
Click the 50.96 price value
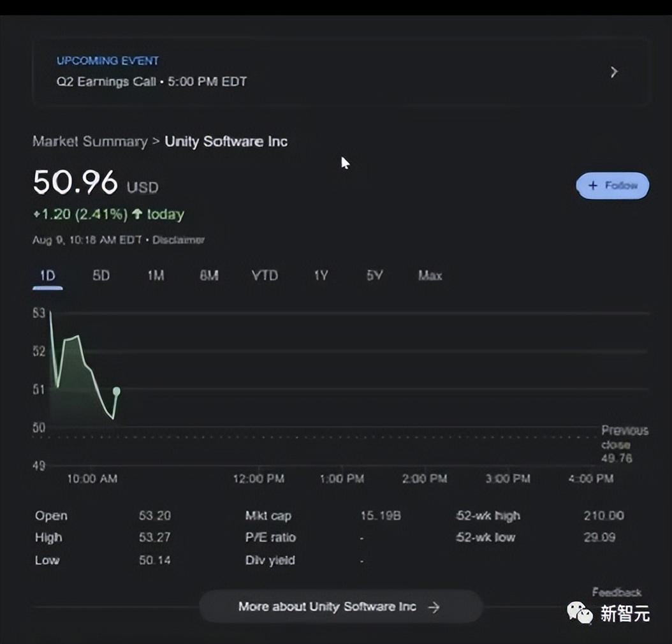point(75,182)
